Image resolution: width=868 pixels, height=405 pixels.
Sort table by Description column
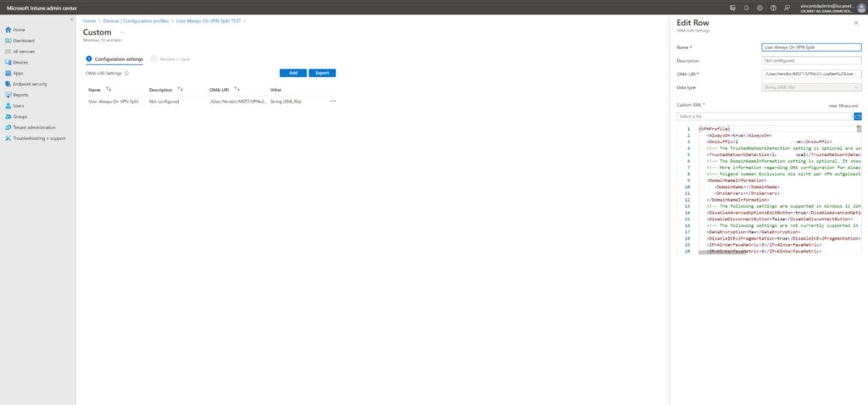click(166, 89)
